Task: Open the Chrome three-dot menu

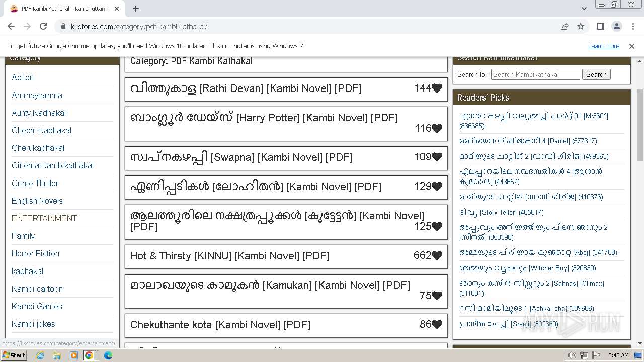Action: pos(632,26)
